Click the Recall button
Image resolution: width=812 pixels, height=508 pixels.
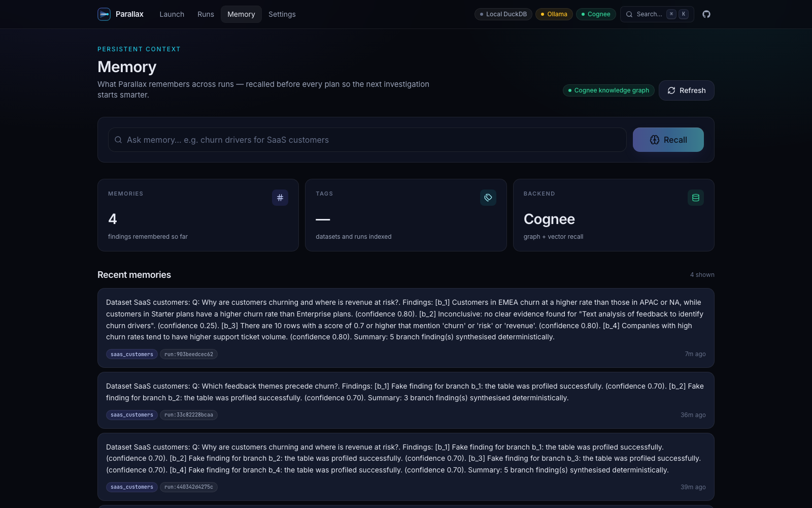pos(668,140)
